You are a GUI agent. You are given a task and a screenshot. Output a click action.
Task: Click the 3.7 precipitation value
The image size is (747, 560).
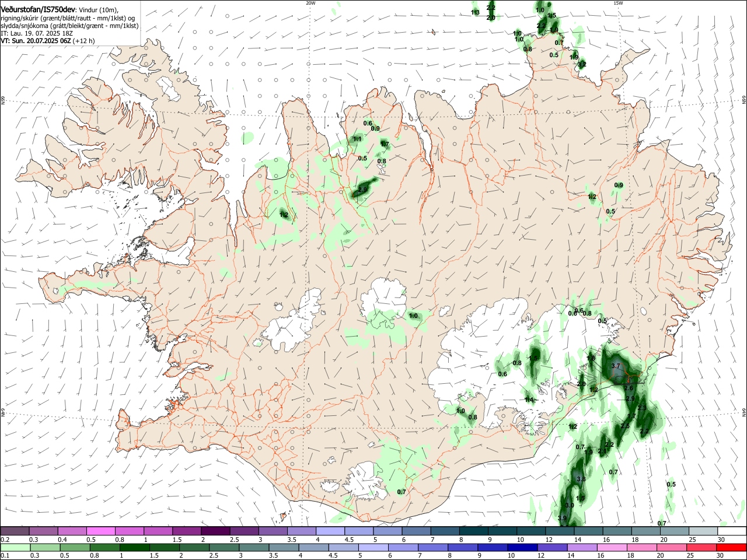pos(615,366)
